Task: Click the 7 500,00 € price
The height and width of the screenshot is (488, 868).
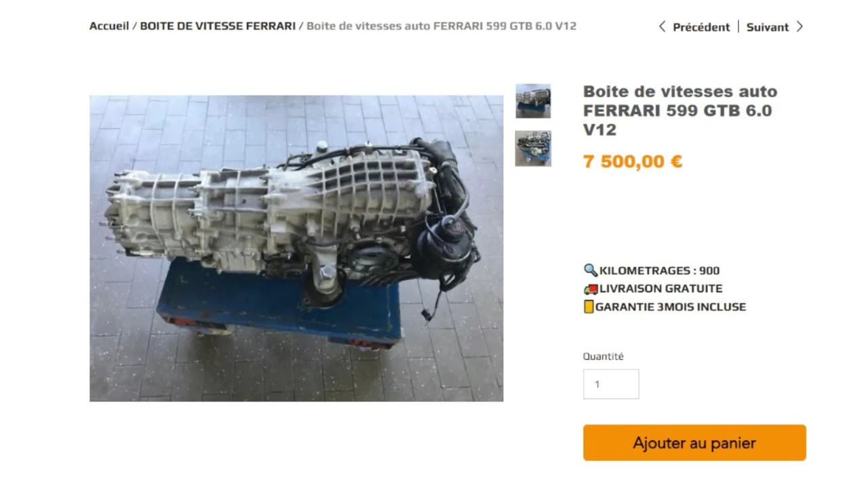Action: point(633,161)
